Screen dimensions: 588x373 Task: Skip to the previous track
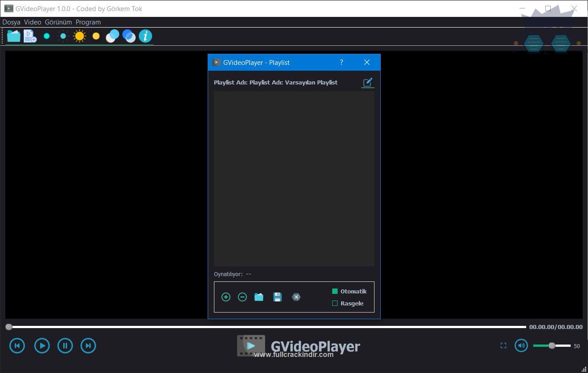point(17,345)
